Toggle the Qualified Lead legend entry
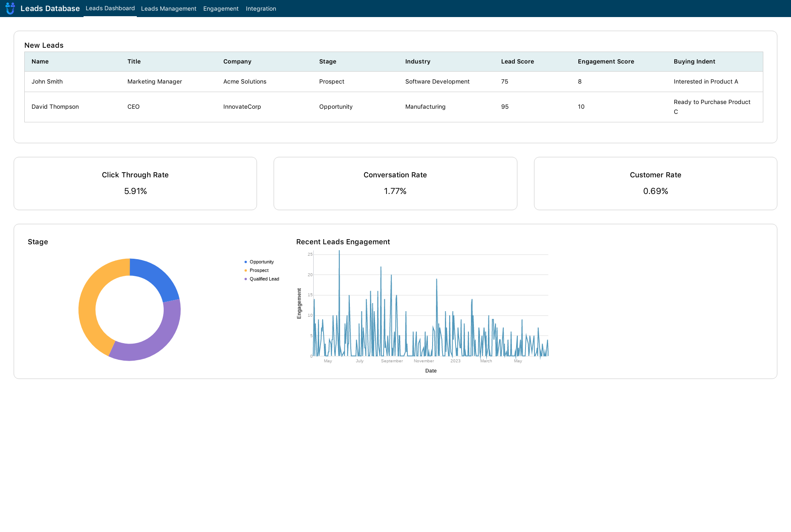 [262, 279]
